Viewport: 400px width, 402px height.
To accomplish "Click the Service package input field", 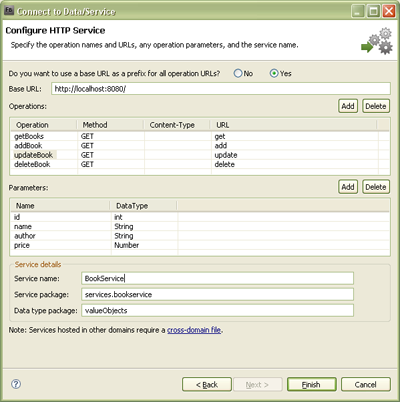I will (217, 294).
